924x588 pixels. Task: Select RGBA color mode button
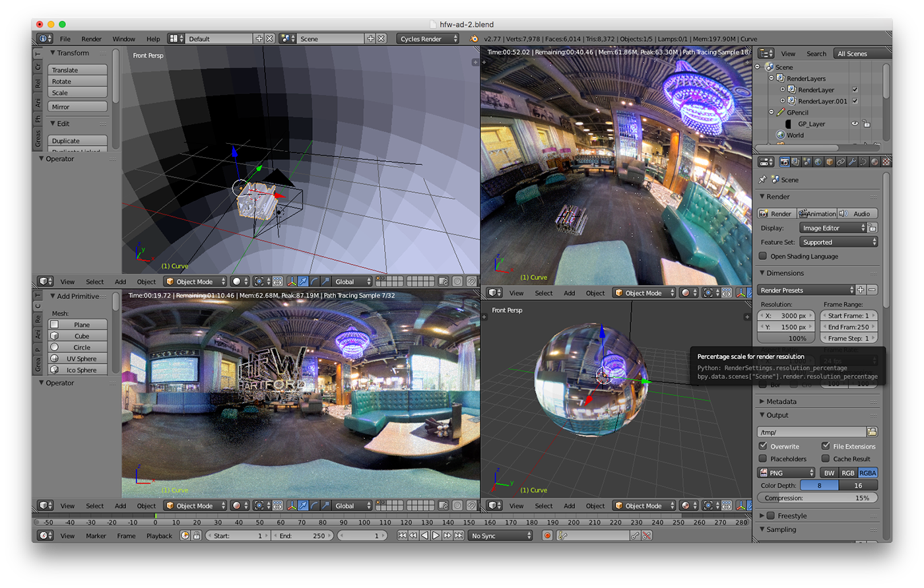click(x=867, y=473)
